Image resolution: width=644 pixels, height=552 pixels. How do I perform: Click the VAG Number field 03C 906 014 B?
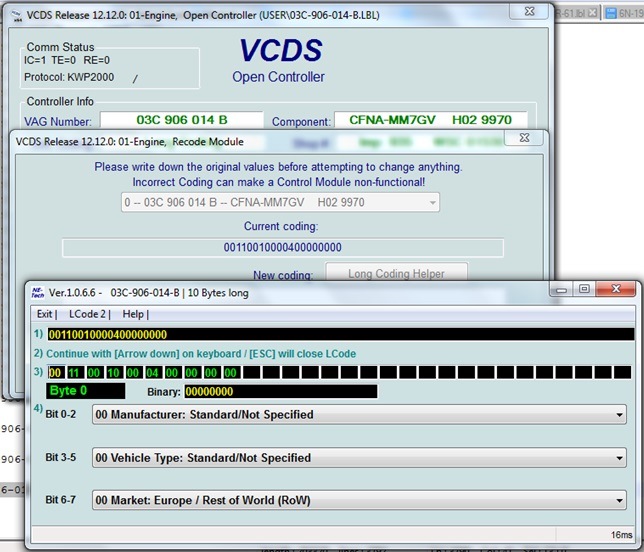tap(182, 120)
